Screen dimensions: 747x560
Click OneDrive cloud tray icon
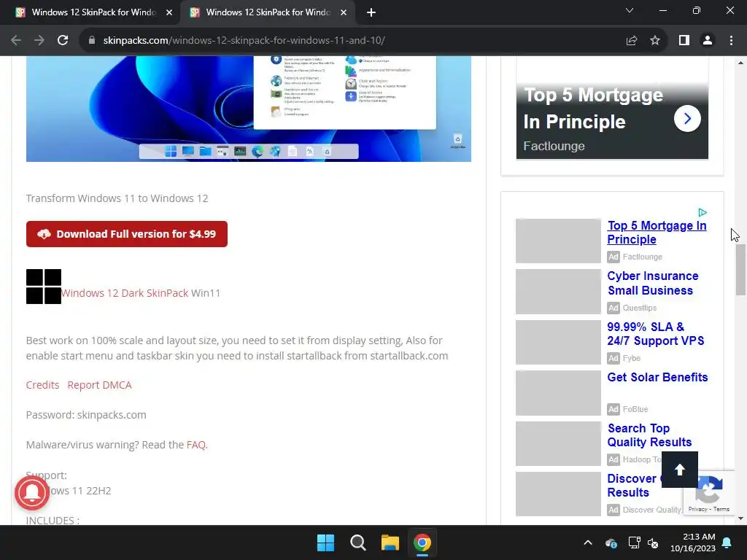611,542
